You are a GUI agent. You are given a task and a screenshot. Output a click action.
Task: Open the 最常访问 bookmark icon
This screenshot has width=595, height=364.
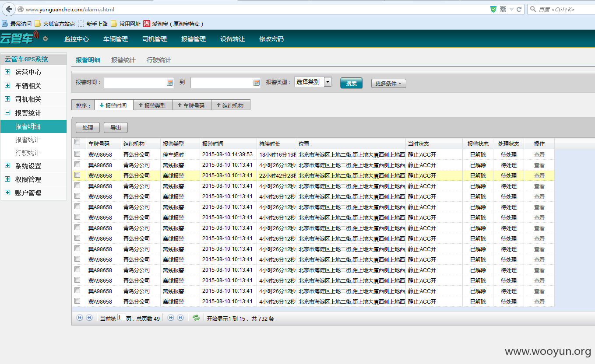5,24
